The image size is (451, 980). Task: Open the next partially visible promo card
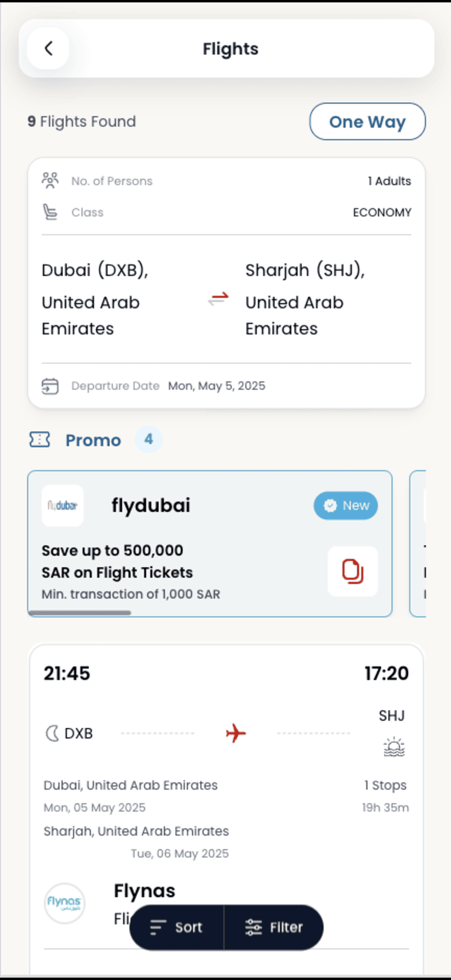tap(418, 544)
